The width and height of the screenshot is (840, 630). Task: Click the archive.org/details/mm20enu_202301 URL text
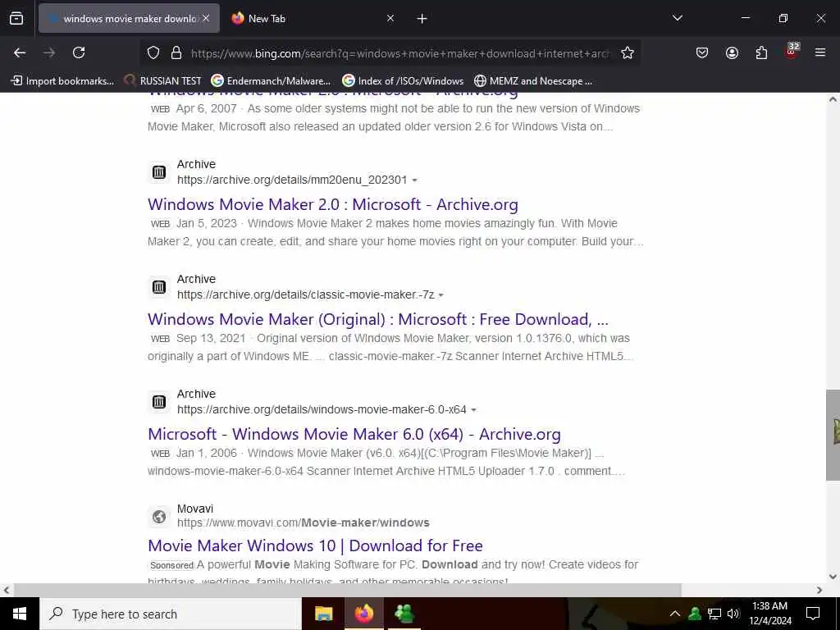(x=292, y=180)
